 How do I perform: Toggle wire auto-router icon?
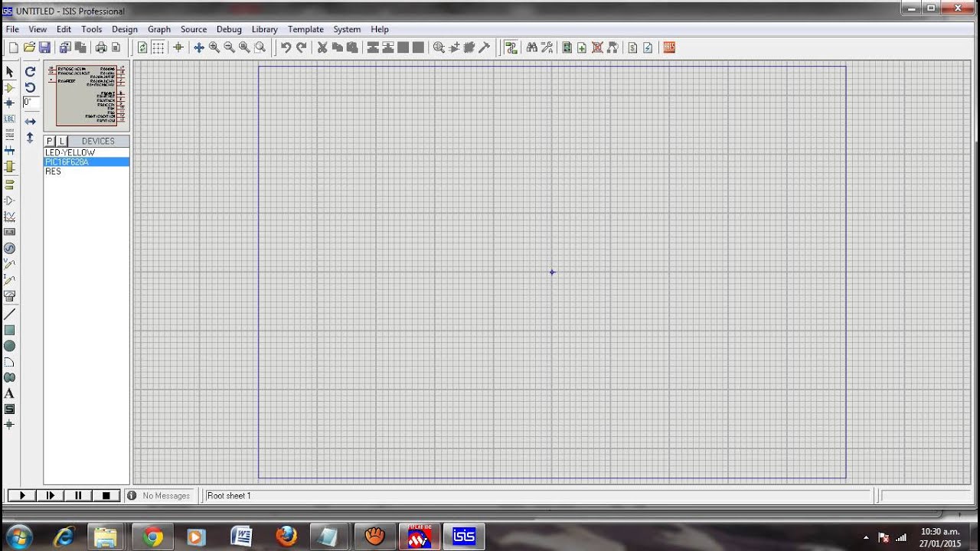[511, 47]
